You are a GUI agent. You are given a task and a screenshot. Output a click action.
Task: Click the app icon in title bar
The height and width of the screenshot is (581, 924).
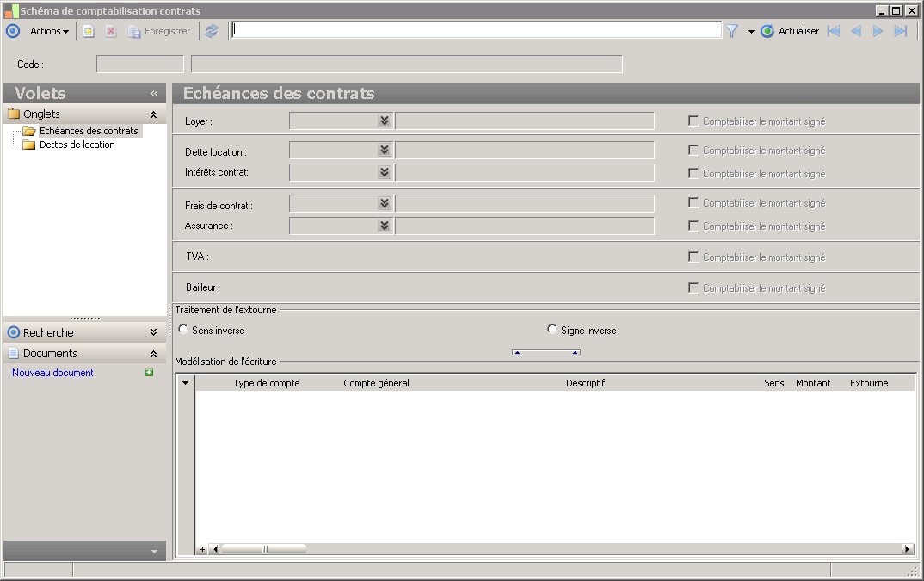(11, 10)
